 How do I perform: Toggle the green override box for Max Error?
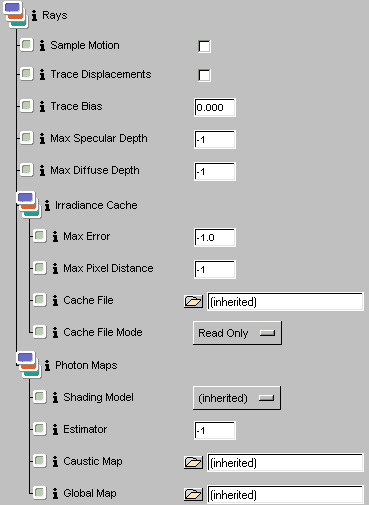tap(39, 236)
